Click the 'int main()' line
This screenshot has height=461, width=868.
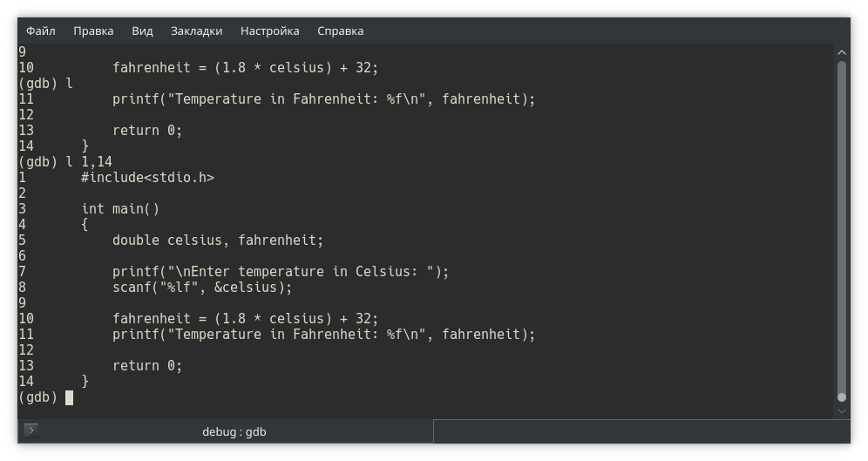point(120,209)
